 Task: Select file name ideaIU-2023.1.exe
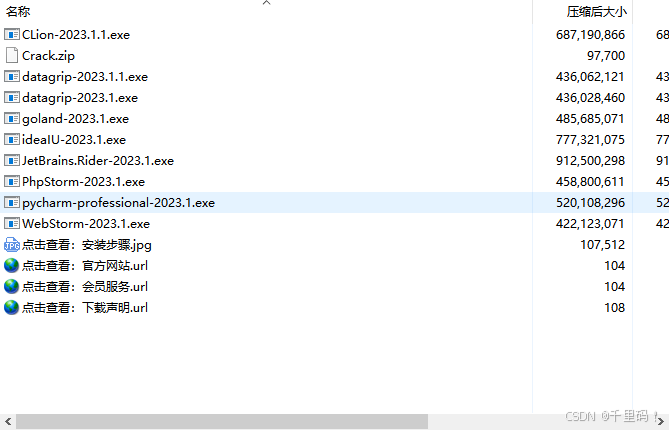pyautogui.click(x=74, y=139)
